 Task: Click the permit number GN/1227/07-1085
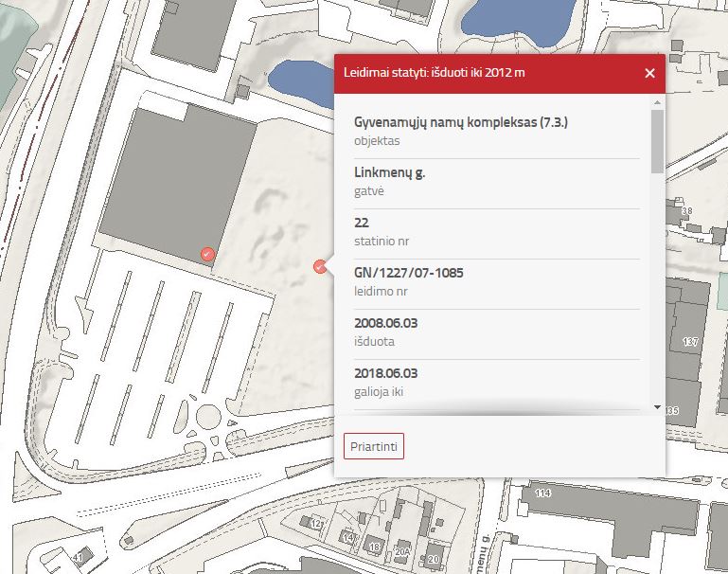(x=408, y=274)
